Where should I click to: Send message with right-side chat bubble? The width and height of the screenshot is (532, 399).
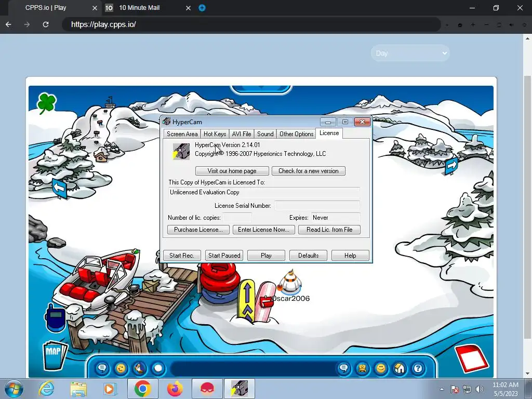coord(344,368)
